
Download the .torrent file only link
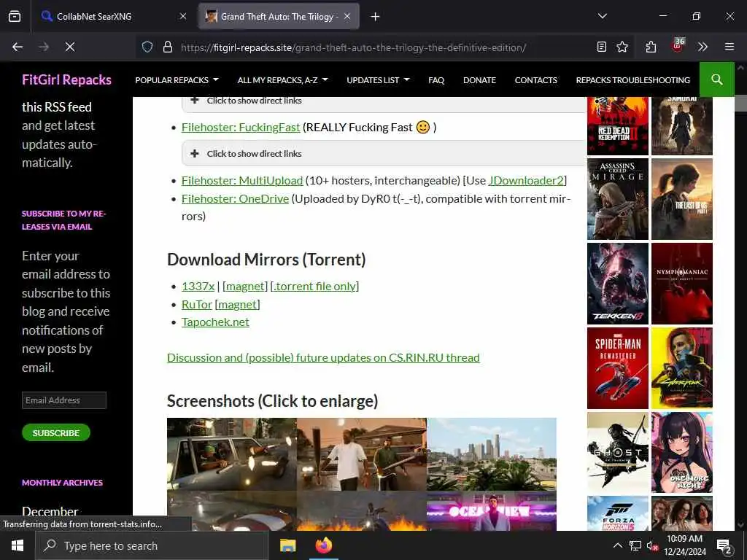314,286
